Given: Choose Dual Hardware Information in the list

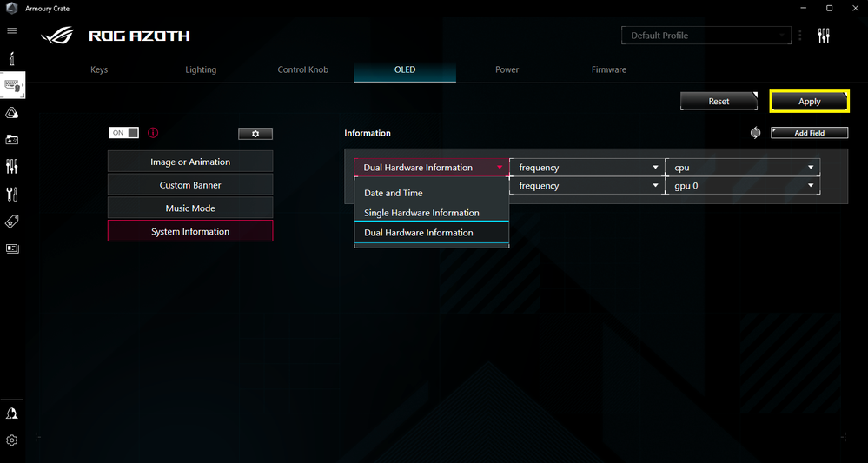Looking at the screenshot, I should tap(431, 233).
